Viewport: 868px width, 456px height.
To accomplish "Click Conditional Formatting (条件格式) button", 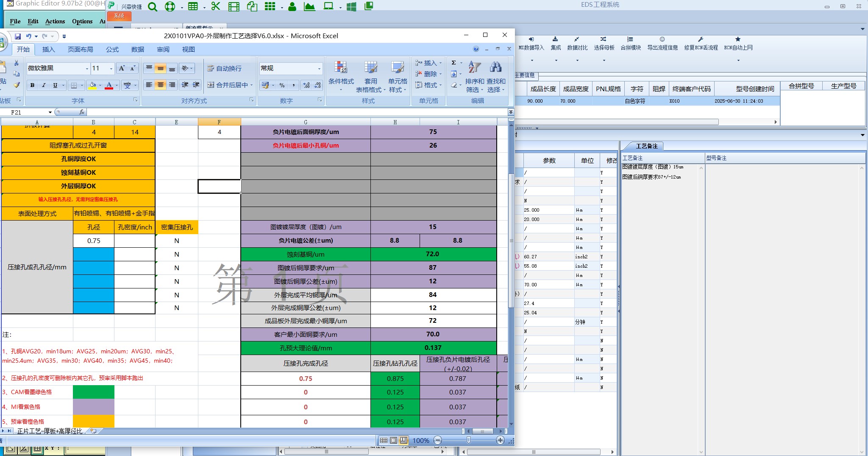I will click(x=341, y=76).
